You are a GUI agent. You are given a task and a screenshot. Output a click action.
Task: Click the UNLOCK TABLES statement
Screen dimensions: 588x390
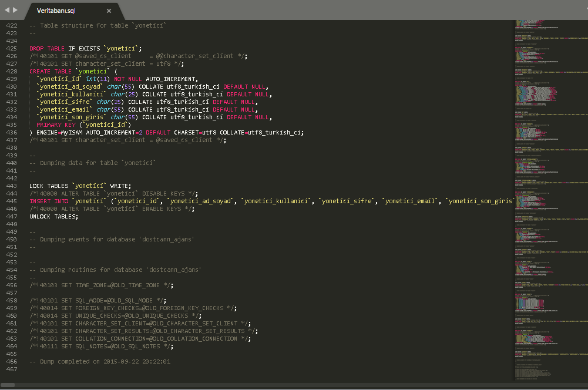[x=53, y=217]
